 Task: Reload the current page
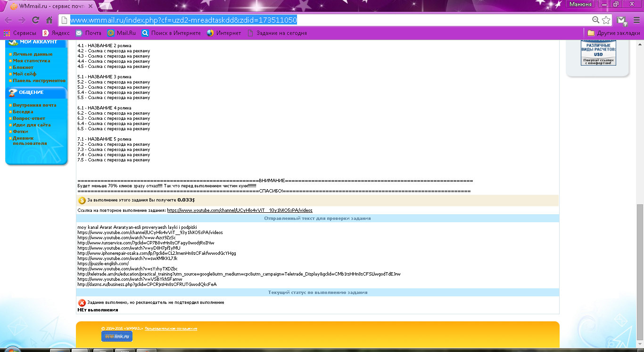pos(35,20)
